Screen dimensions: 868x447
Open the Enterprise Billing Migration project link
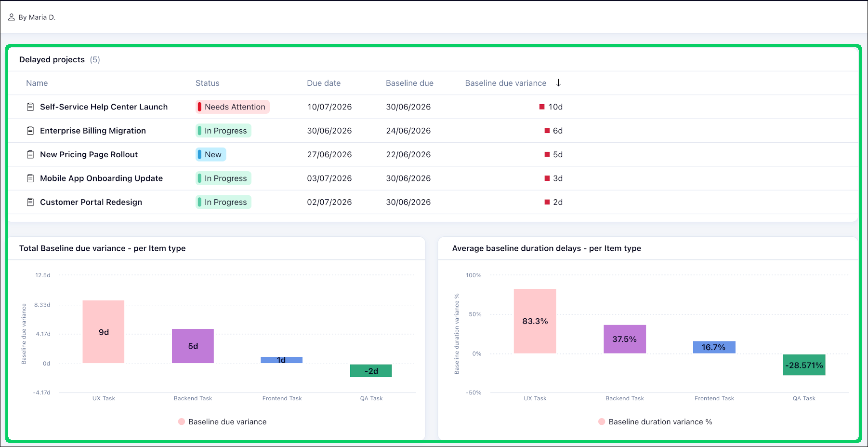click(93, 131)
